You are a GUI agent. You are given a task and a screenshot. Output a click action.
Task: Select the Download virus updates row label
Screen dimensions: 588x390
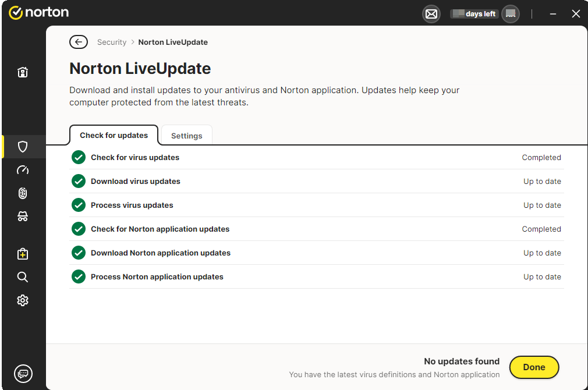pos(136,182)
